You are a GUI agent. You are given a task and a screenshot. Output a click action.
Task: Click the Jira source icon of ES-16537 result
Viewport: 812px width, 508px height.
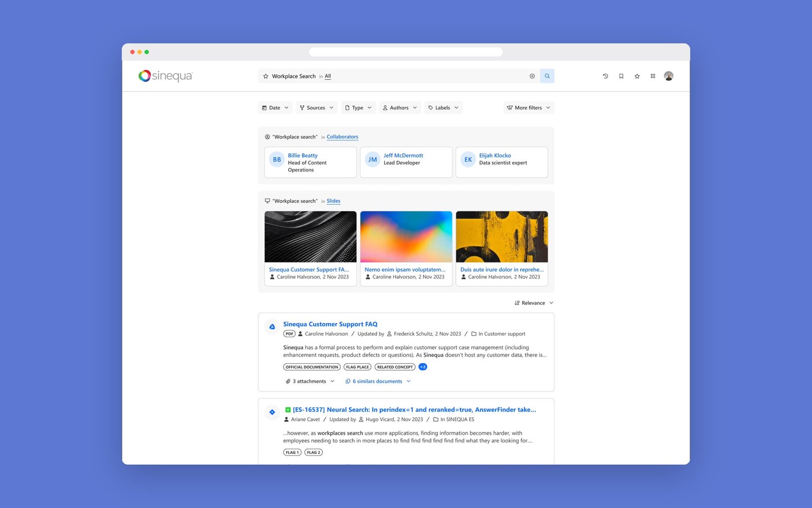tap(272, 412)
